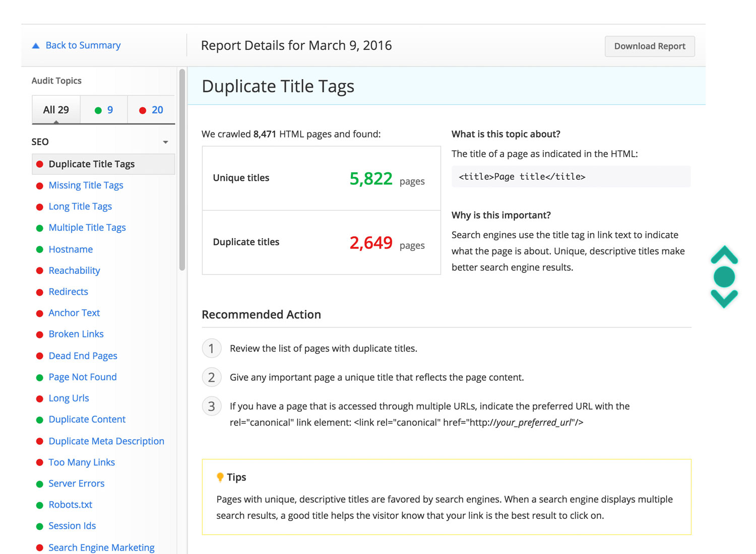Open the Hostname topic
756x554 pixels.
pyautogui.click(x=71, y=249)
